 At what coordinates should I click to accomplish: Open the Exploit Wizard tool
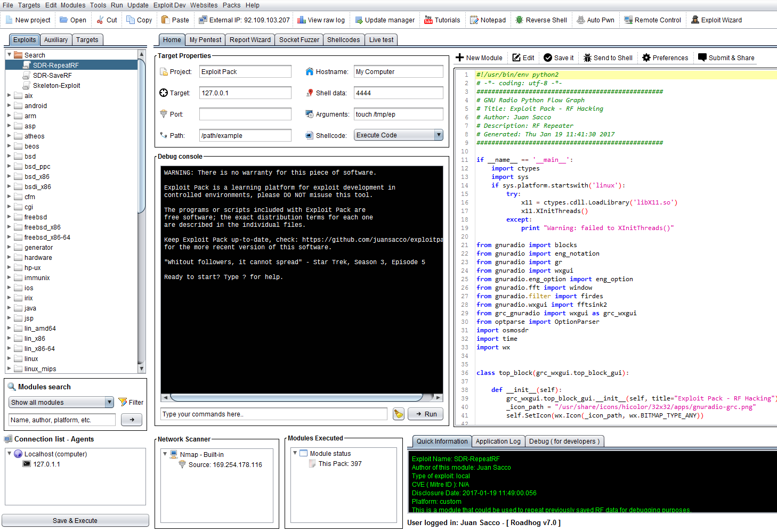tap(716, 20)
